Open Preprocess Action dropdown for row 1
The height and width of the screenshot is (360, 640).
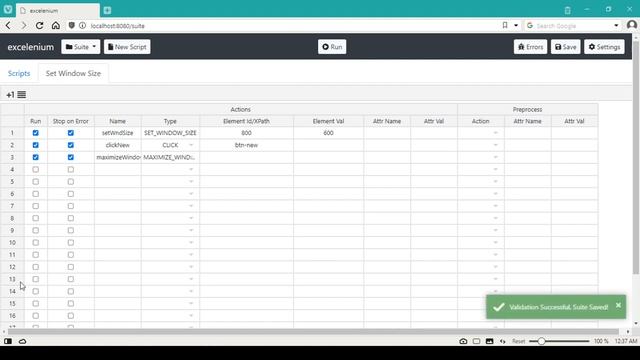point(496,133)
